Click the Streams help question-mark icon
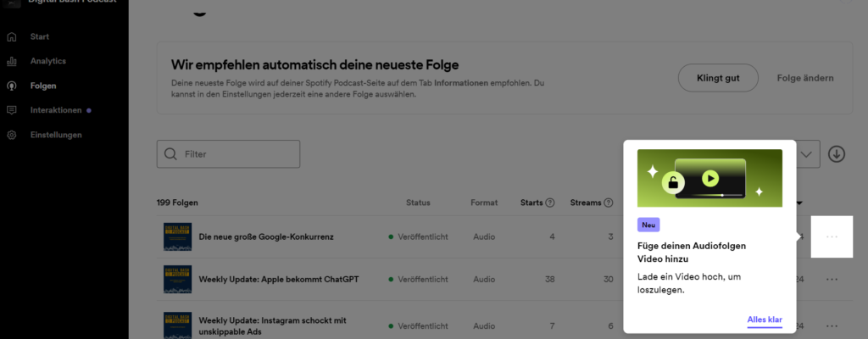 [608, 203]
